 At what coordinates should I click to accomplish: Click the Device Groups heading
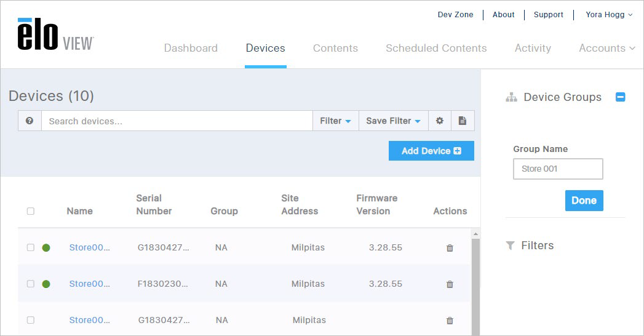562,97
